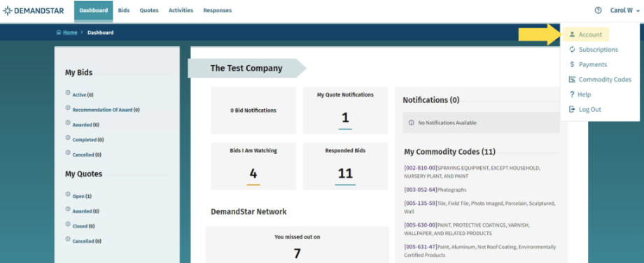Open commodity code 005-630-00
Viewport: 644px width, 263px height.
tap(421, 225)
